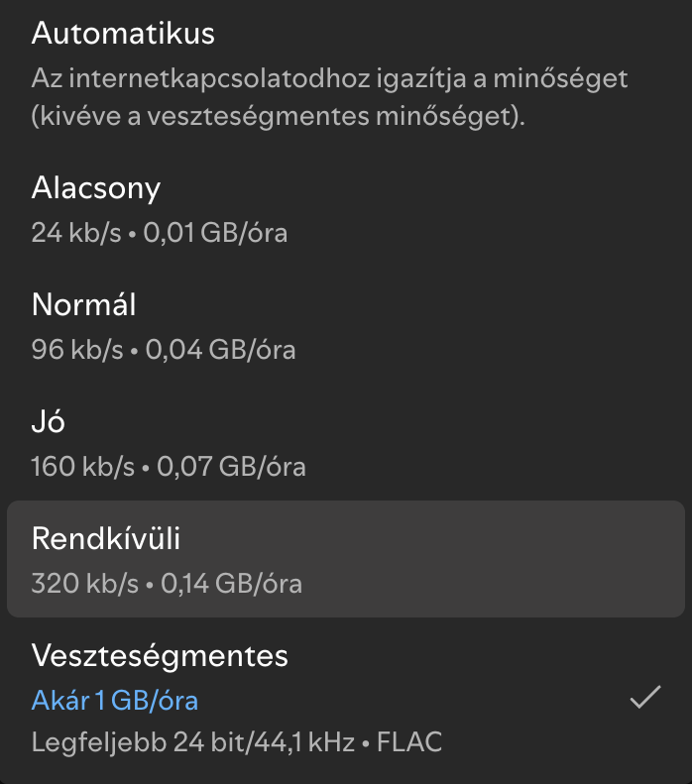Click the Alacsony heading text
Viewport: 692px width, 784px height.
[96, 187]
